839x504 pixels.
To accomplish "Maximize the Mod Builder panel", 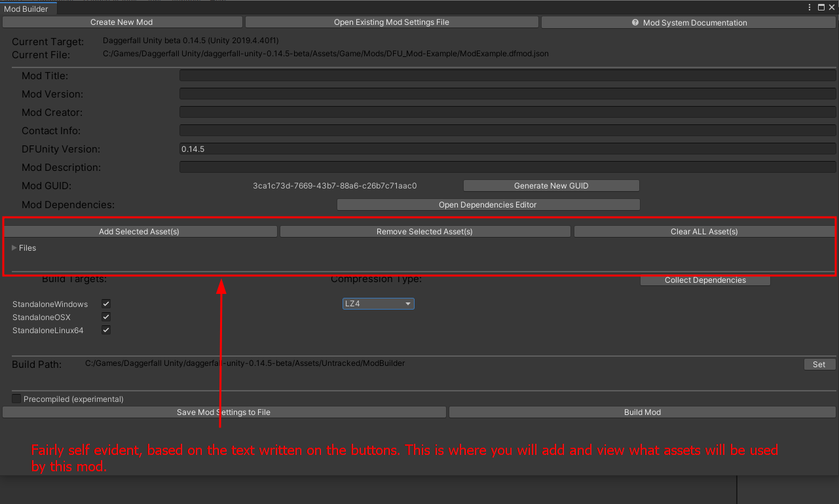I will coord(821,8).
